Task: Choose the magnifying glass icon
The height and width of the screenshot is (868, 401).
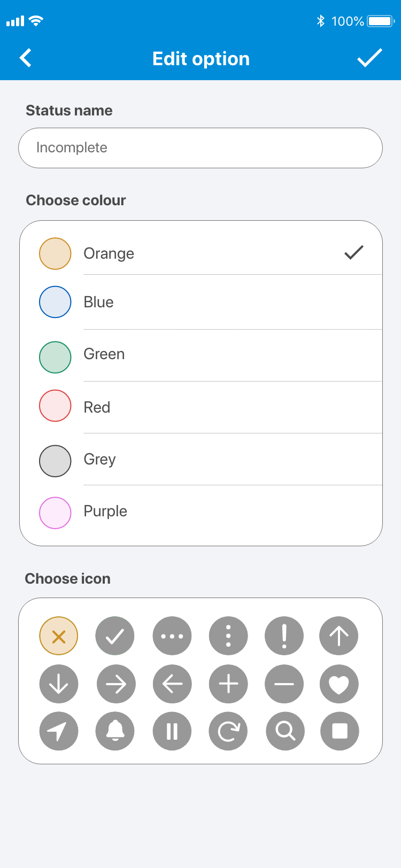Action: pyautogui.click(x=285, y=731)
